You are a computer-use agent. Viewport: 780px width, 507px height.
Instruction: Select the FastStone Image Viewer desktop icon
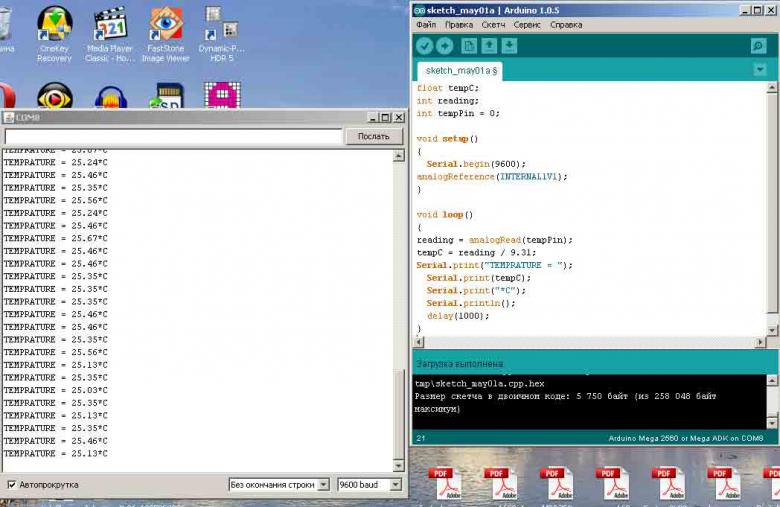click(x=166, y=34)
